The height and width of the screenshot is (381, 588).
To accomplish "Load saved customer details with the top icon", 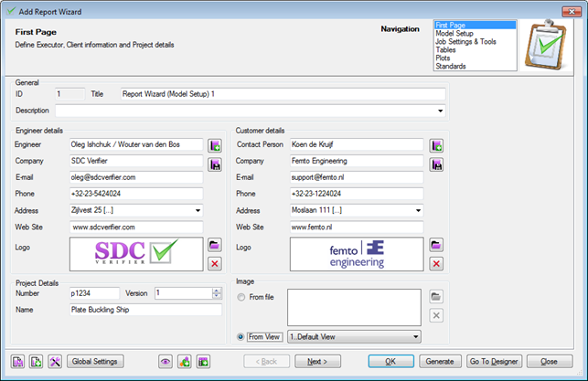I will pyautogui.click(x=436, y=145).
